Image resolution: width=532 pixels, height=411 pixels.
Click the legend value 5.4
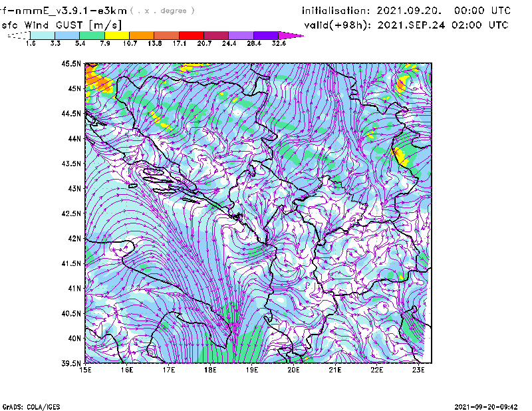coord(80,43)
